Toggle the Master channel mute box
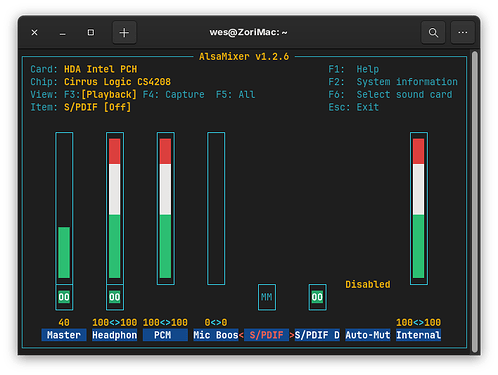Viewport: 498px width, 375px height. click(x=64, y=297)
